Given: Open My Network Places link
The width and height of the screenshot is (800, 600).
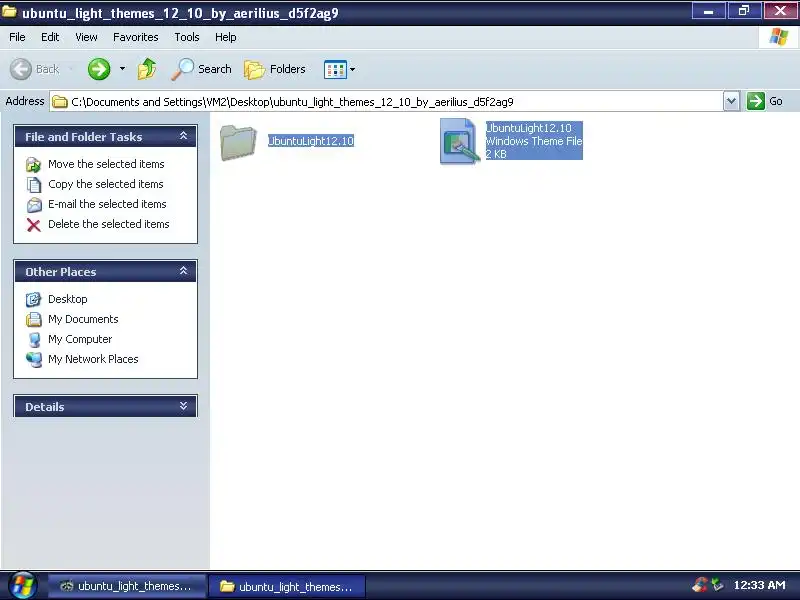Looking at the screenshot, I should (x=93, y=359).
